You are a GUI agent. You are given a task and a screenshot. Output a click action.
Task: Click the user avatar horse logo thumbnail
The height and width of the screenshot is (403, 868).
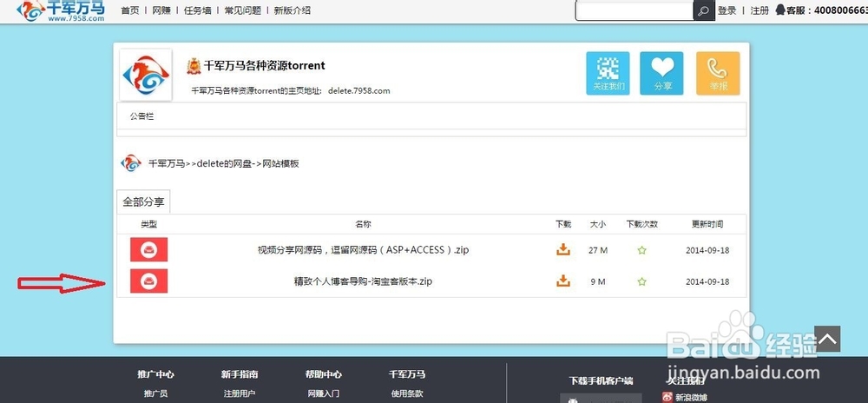point(146,75)
